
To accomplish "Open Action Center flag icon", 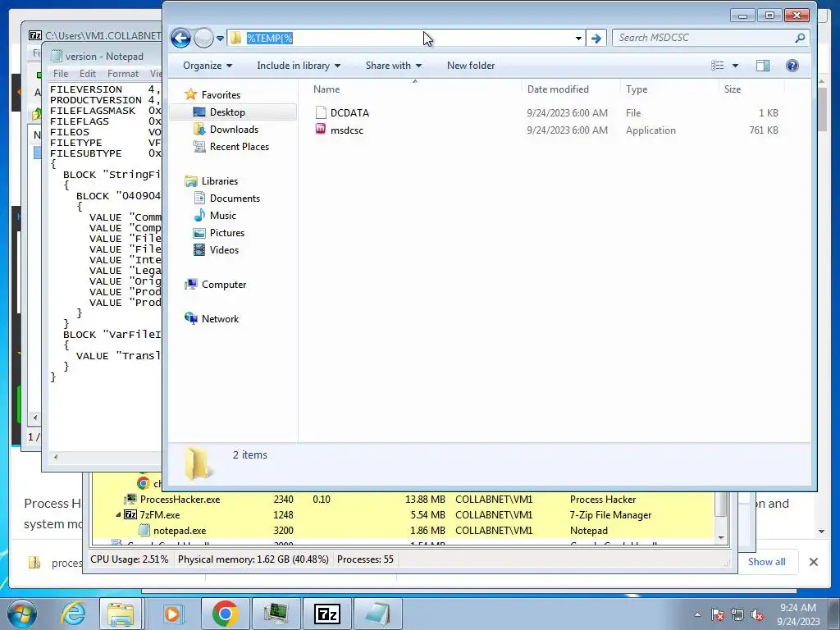I will [718, 614].
